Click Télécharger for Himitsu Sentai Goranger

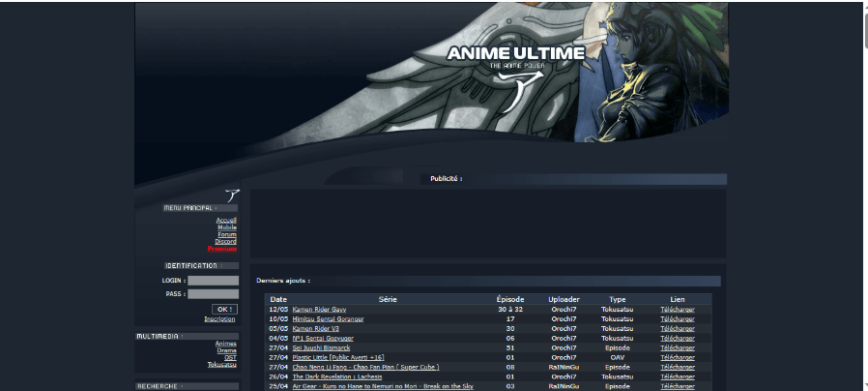(x=678, y=319)
